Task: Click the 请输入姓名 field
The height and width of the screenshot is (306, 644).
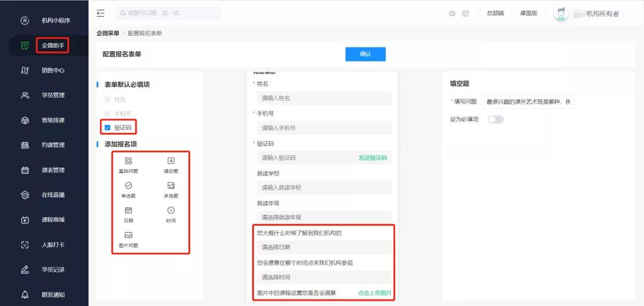Action: coord(324,98)
